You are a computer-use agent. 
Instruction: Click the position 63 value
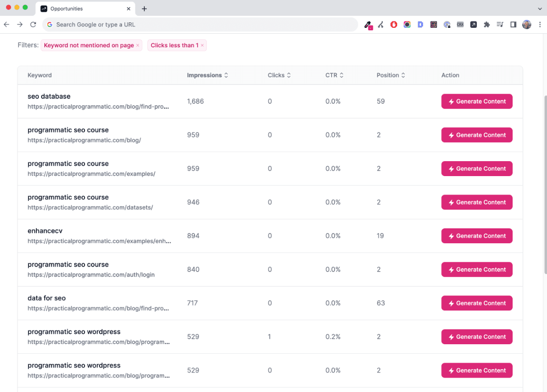tap(381, 303)
